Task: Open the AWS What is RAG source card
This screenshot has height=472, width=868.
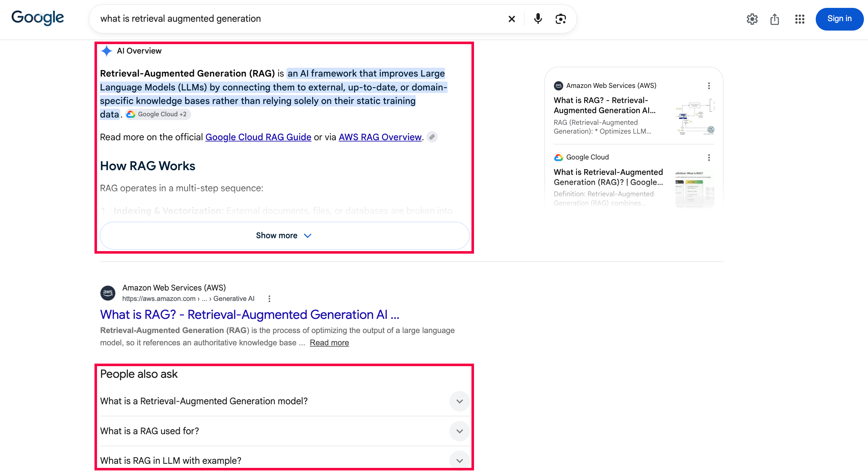Action: (x=605, y=105)
